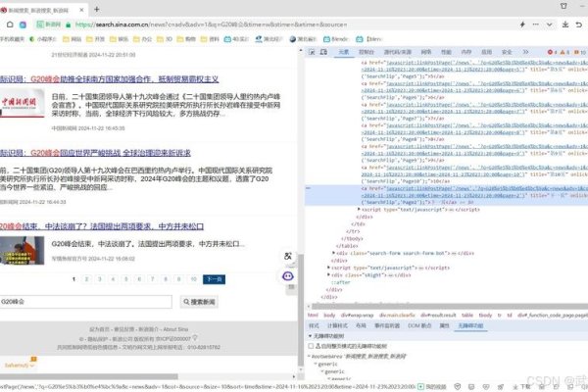This screenshot has width=588, height=392.
Task: Toggle the device emulation icon in DevTools
Action: coord(323,52)
